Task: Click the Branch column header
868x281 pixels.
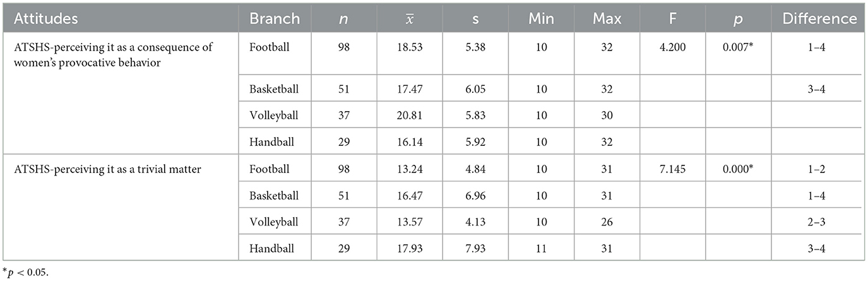Action: point(275,18)
